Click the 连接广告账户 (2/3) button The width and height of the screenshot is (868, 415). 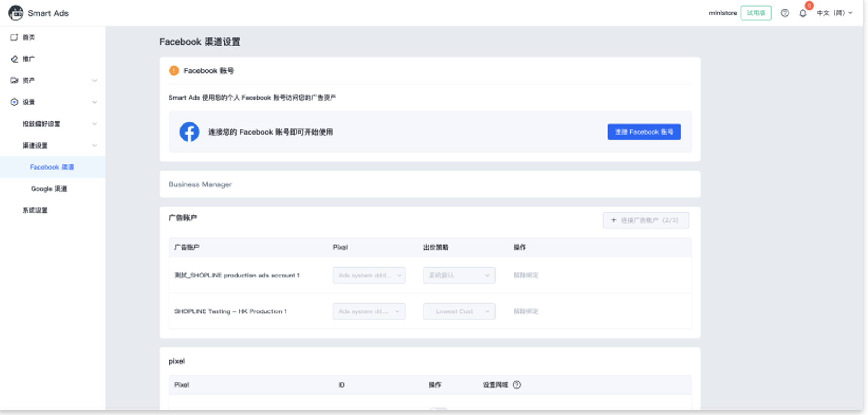[x=646, y=220]
